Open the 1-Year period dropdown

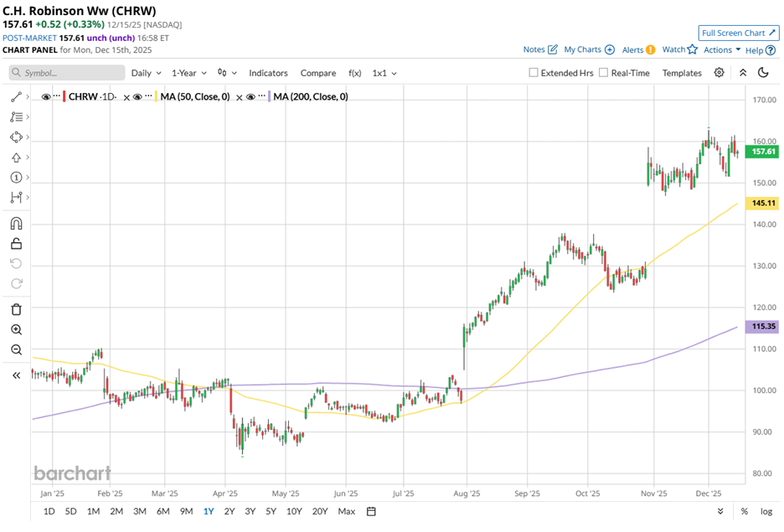(188, 73)
